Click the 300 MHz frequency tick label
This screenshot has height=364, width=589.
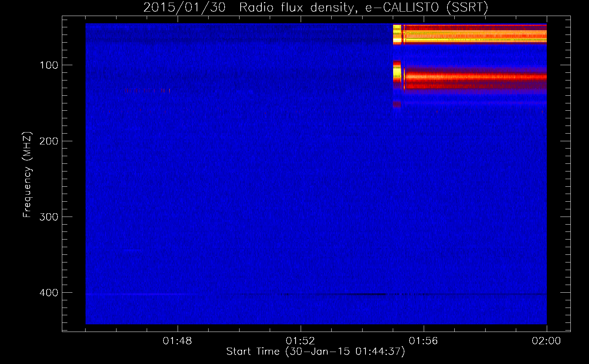49,217
